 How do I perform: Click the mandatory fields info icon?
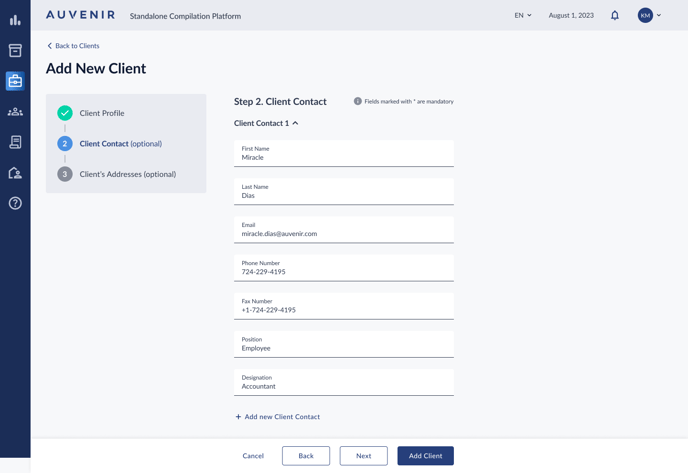click(358, 101)
